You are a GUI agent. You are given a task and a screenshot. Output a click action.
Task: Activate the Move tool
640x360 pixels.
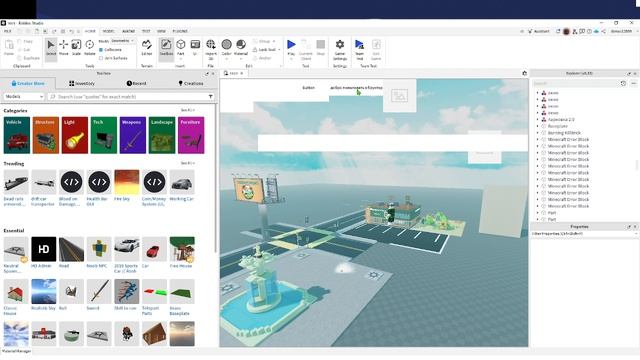pyautogui.click(x=64, y=48)
